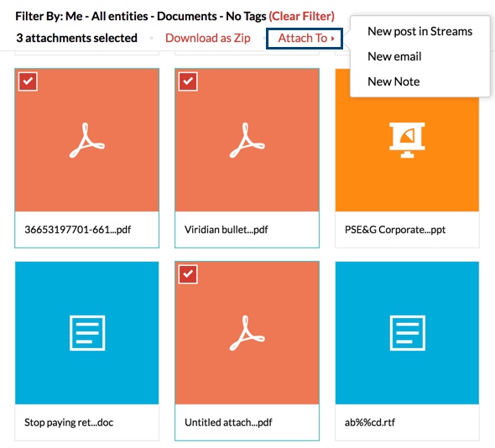Choose New email from Attach To menu
Image resolution: width=495 pixels, height=448 pixels.
(394, 56)
